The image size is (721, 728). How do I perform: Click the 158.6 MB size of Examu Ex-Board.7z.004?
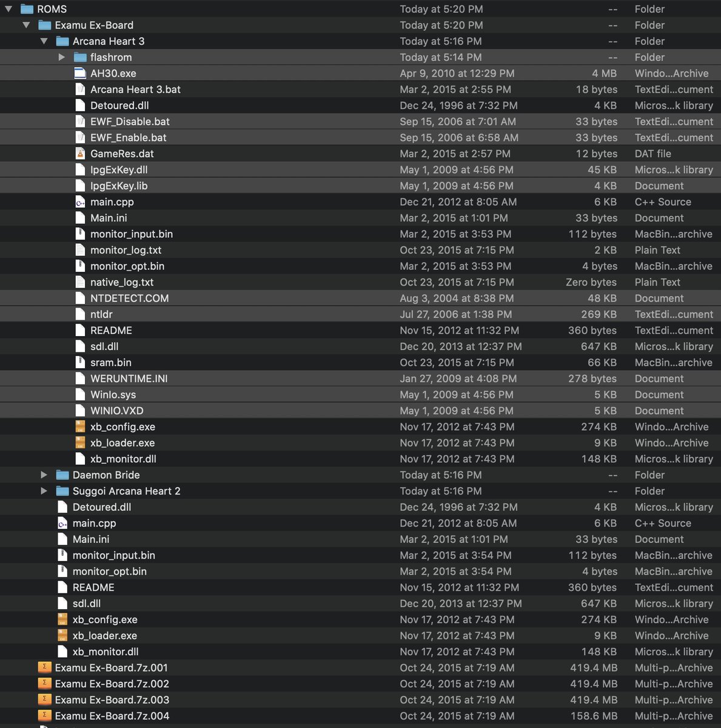(x=594, y=716)
